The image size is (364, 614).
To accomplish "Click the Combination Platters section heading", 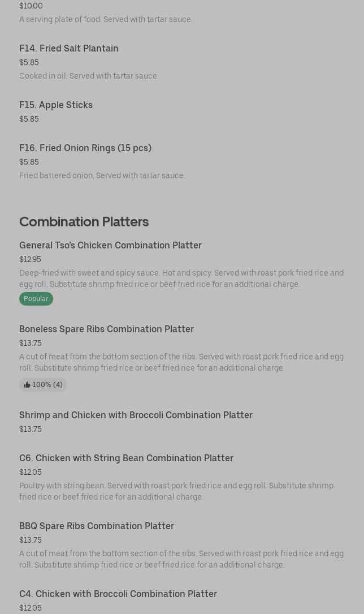I will [x=84, y=221].
